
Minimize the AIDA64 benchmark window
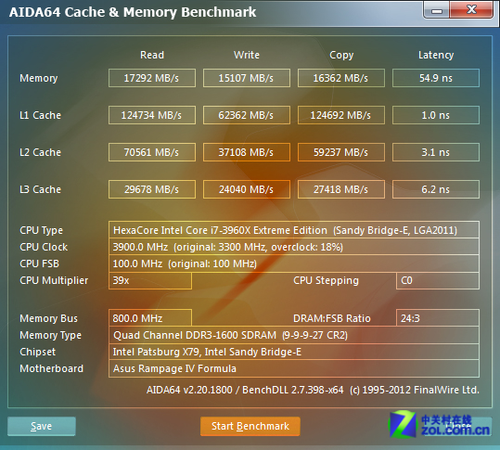[437, 10]
